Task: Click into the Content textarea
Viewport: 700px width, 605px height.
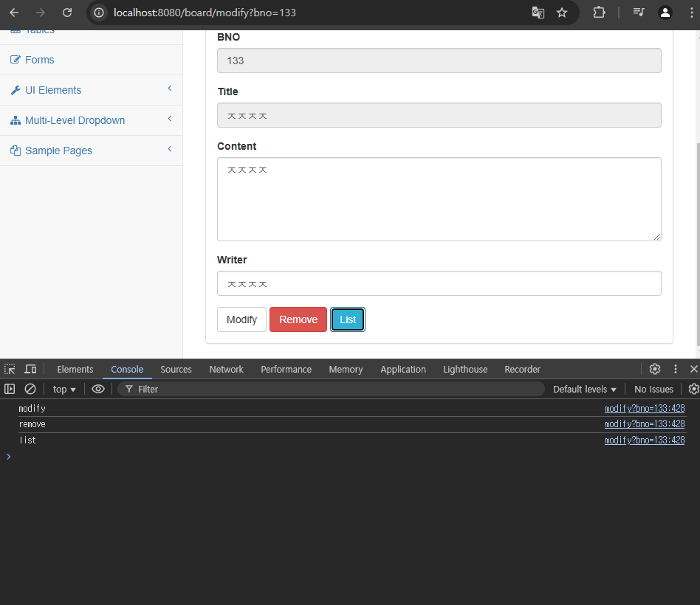Action: (x=439, y=199)
